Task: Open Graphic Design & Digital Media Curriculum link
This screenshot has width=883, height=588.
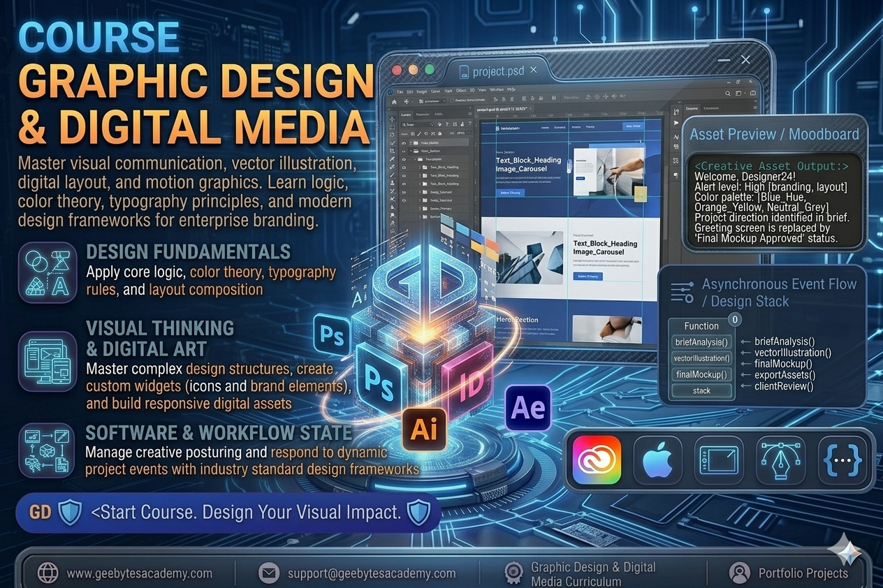Action: [x=593, y=574]
